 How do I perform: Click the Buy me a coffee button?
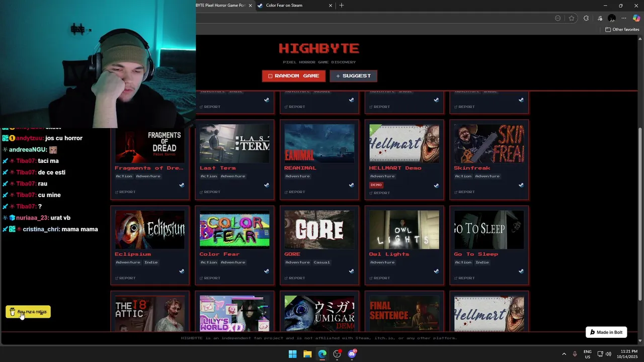[x=28, y=312]
